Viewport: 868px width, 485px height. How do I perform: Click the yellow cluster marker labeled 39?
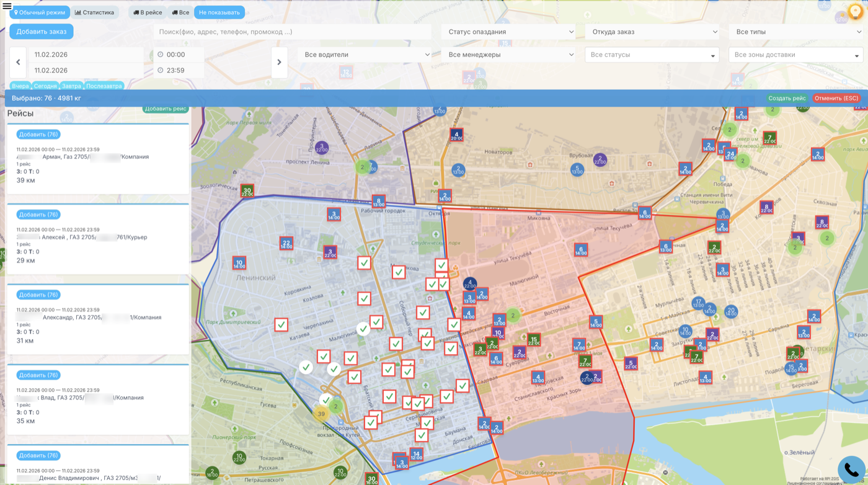click(x=321, y=414)
